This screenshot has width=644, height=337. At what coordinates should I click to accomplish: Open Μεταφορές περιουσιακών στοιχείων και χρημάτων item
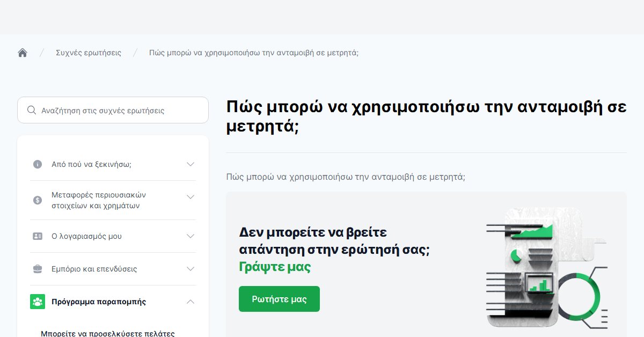point(99,200)
